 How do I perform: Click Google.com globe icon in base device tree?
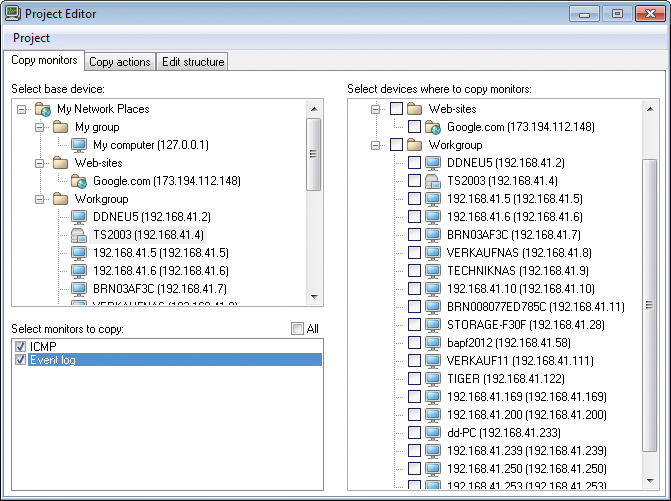(x=79, y=181)
